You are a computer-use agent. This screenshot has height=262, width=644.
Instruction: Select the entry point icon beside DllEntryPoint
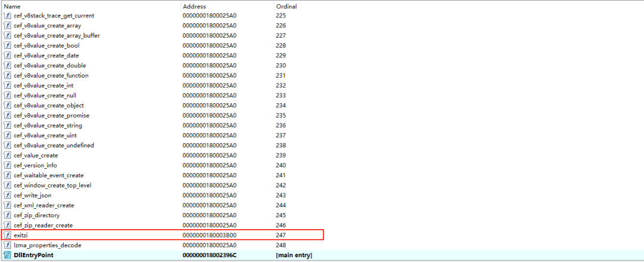(x=7, y=255)
